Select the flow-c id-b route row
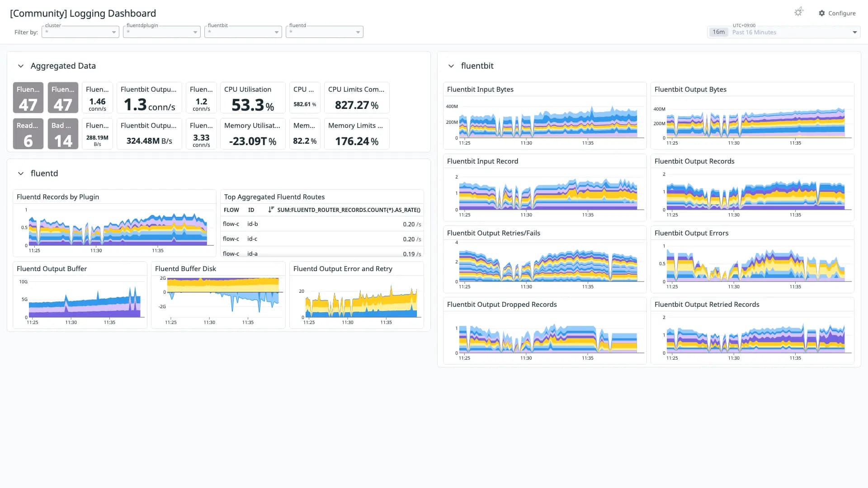The height and width of the screenshot is (488, 868). [x=322, y=224]
